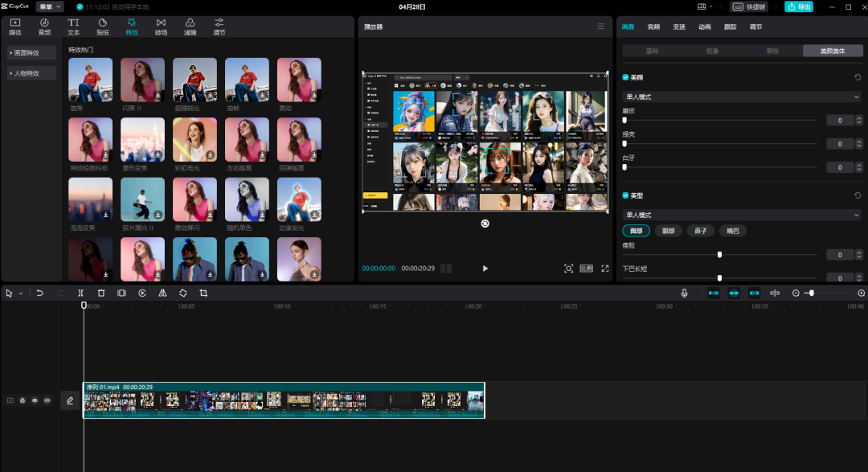Toggle track visibility eye icon

coord(35,400)
